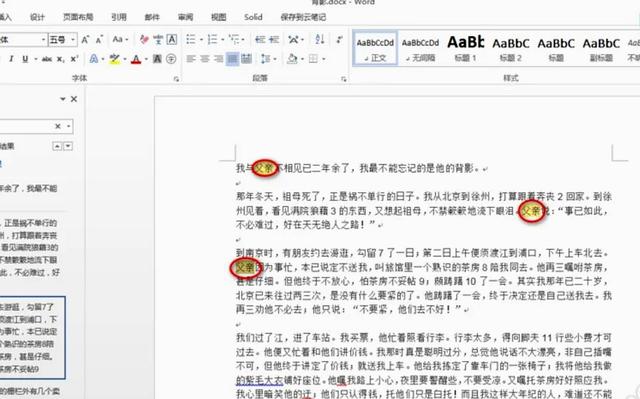Viewport: 640px width, 399px height.
Task: Clear all formatting eraser icon
Action: click(x=144, y=40)
